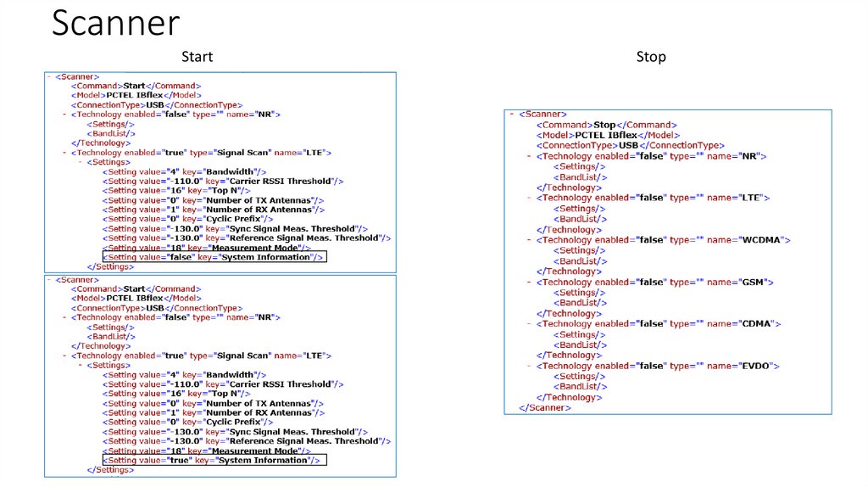Collapse the CDMA Technology node
Screen dimensions: 868x487
click(x=529, y=323)
